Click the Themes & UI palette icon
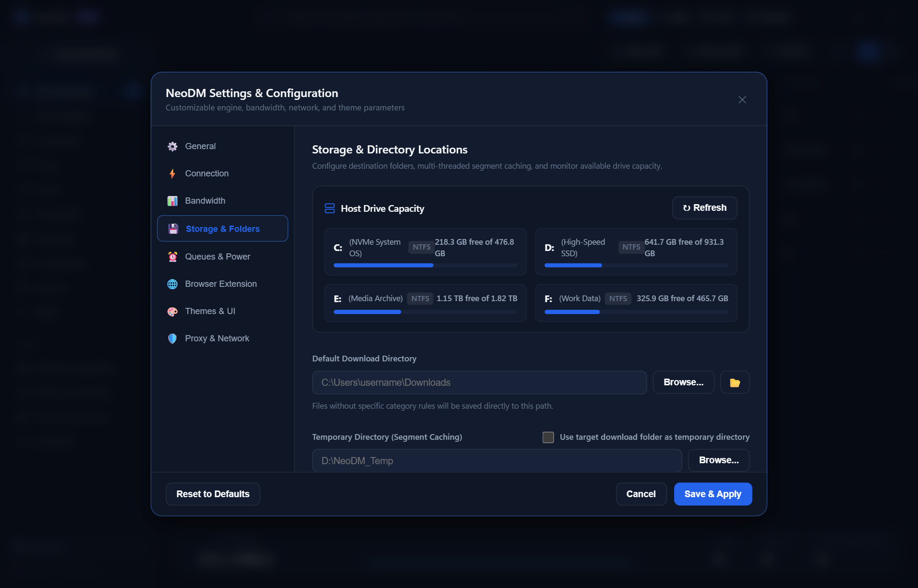The height and width of the screenshot is (588, 918). point(173,311)
